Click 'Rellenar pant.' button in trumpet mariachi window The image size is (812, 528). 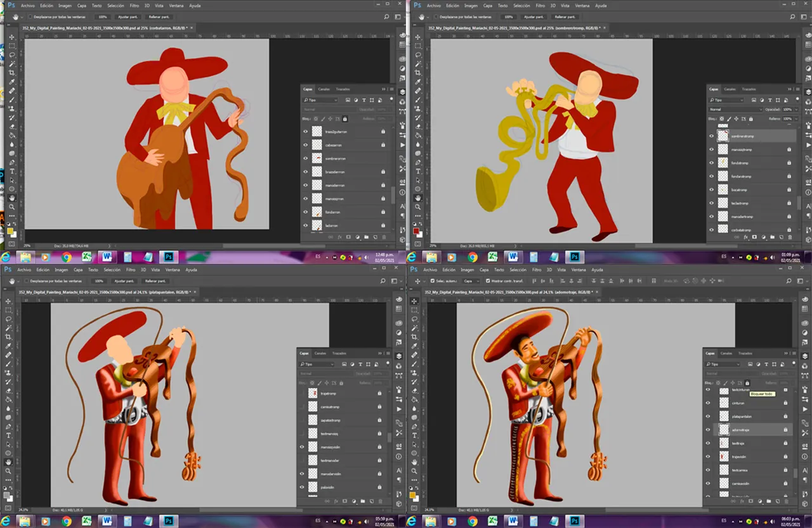[x=565, y=16]
